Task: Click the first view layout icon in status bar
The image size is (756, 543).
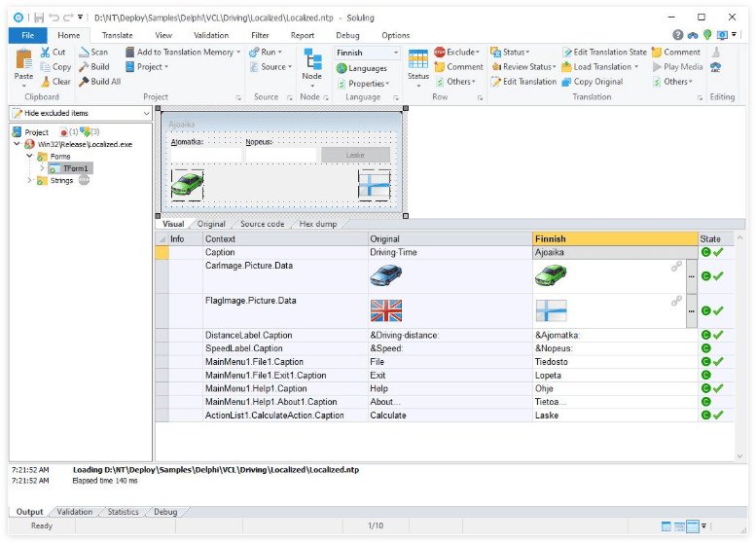Action: pos(666,526)
